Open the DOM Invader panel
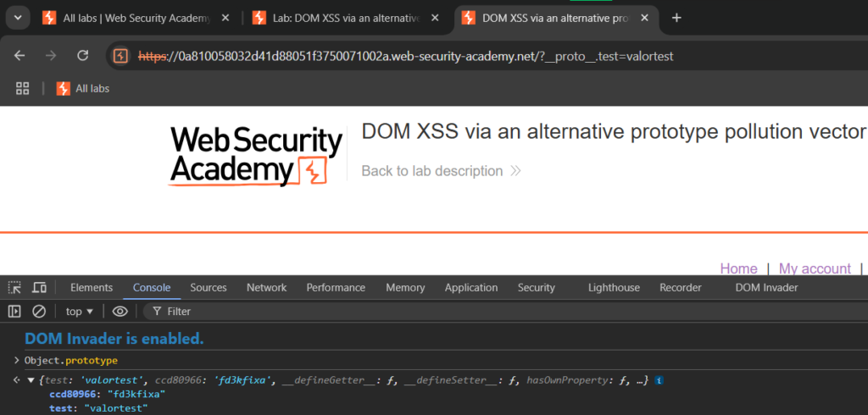 (766, 288)
